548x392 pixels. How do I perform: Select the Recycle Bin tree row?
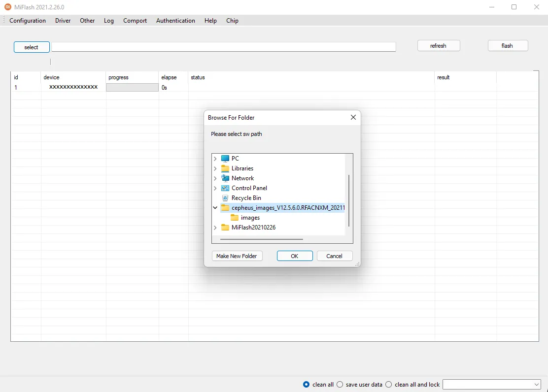point(246,198)
